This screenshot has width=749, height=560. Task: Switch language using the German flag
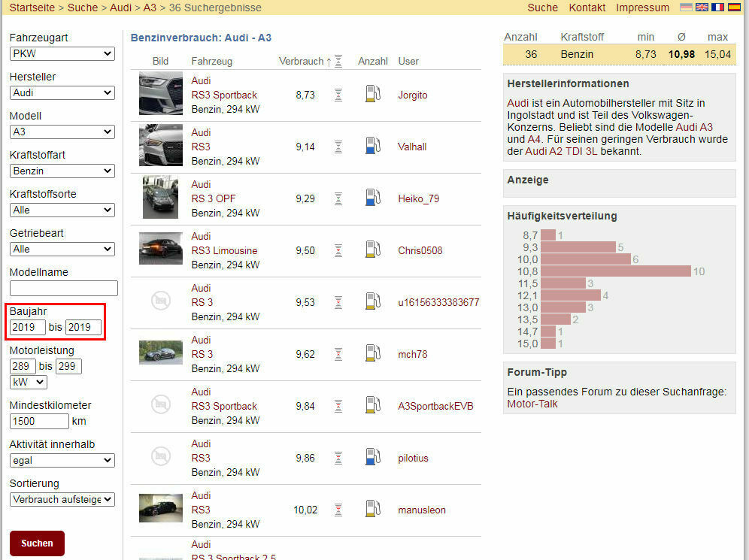pyautogui.click(x=686, y=8)
